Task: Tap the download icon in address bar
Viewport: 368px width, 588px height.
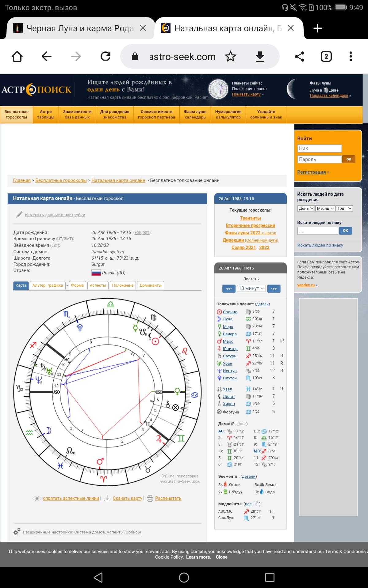Action: coord(260,56)
